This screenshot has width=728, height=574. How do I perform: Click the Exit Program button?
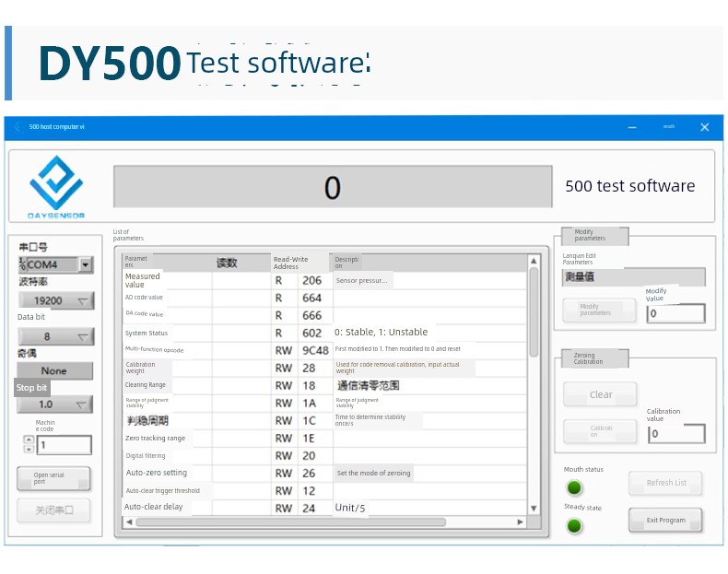[x=665, y=521]
